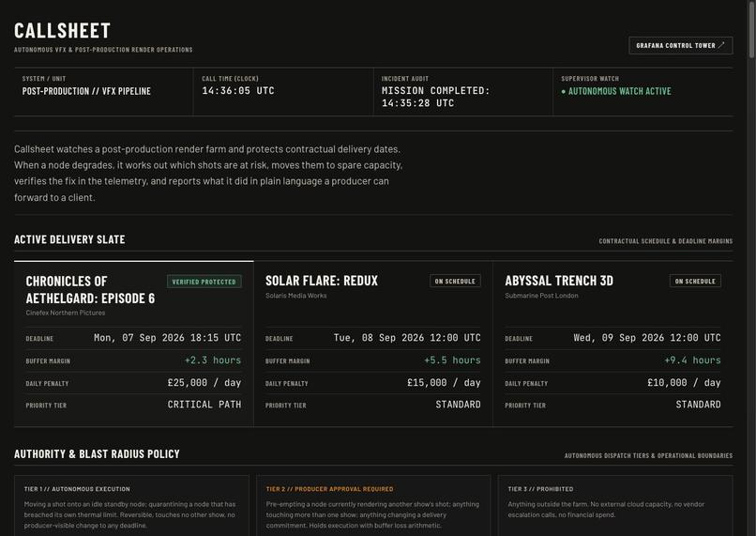Click the +2.3 hours buffer margin
756x536 pixels.
tap(213, 360)
